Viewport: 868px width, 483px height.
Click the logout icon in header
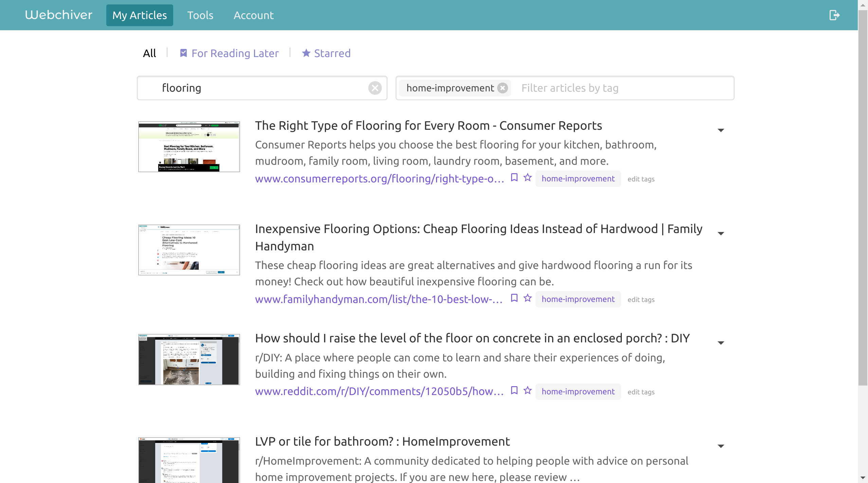834,15
